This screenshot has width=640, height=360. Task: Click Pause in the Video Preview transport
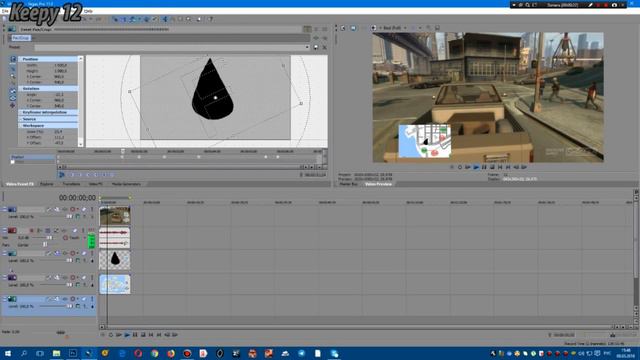point(484,167)
